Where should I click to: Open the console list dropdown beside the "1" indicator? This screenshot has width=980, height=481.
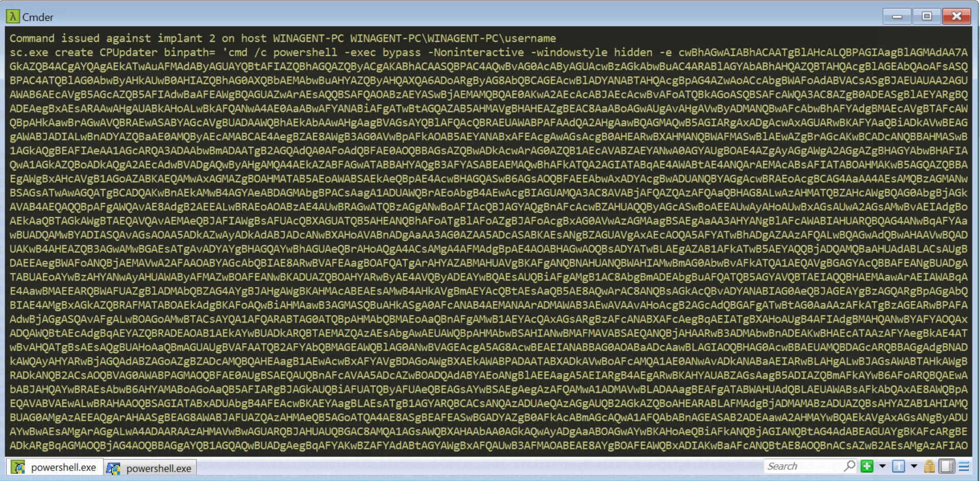click(x=913, y=466)
